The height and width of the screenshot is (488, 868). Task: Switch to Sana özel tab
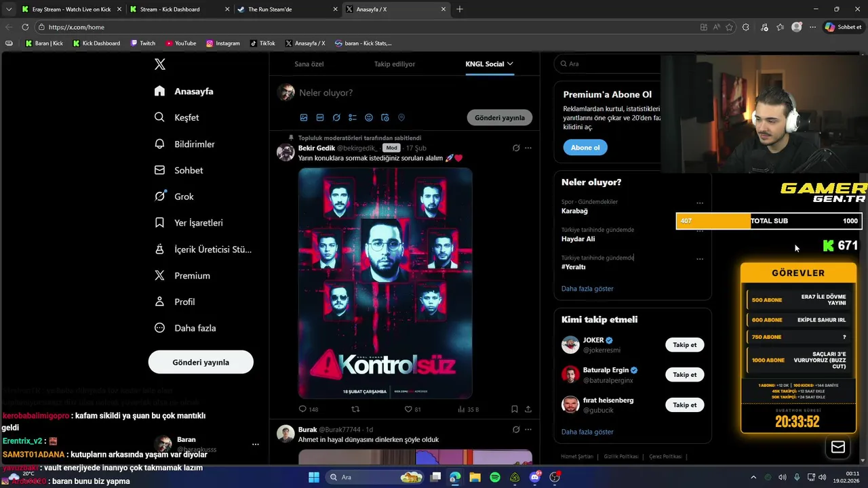(x=309, y=64)
